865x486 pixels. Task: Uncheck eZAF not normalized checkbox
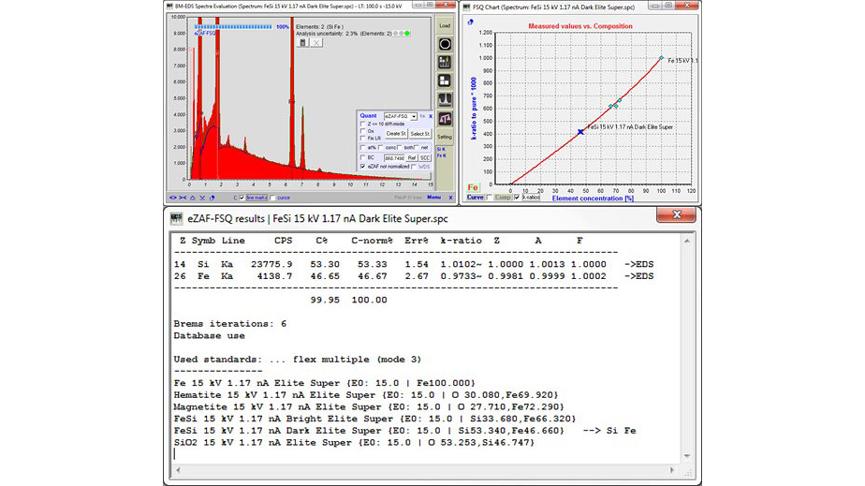point(363,167)
